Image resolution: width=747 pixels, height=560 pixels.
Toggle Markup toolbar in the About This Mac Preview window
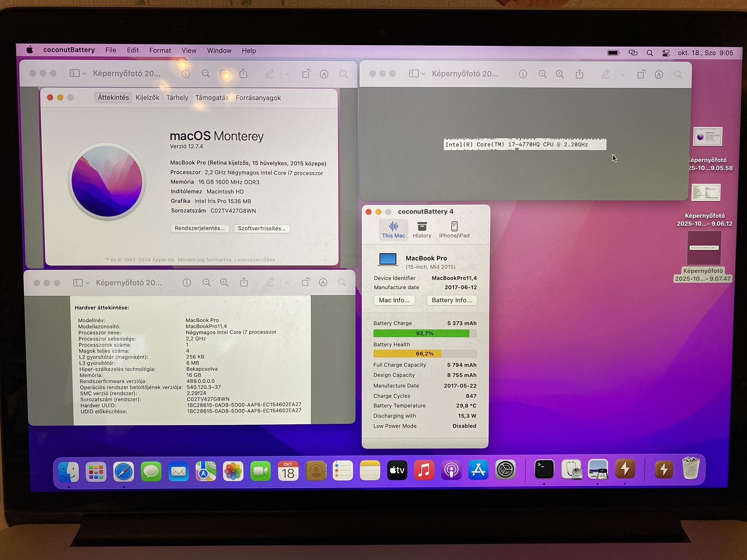click(324, 74)
